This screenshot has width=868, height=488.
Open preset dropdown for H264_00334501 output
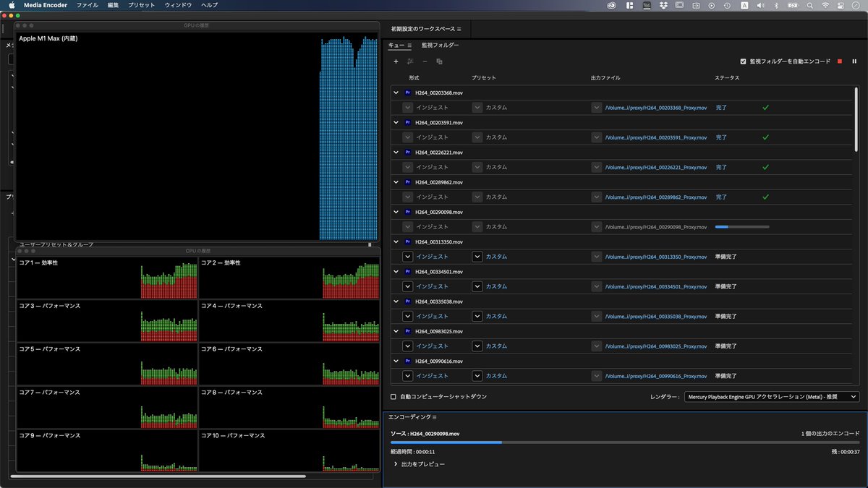(477, 286)
